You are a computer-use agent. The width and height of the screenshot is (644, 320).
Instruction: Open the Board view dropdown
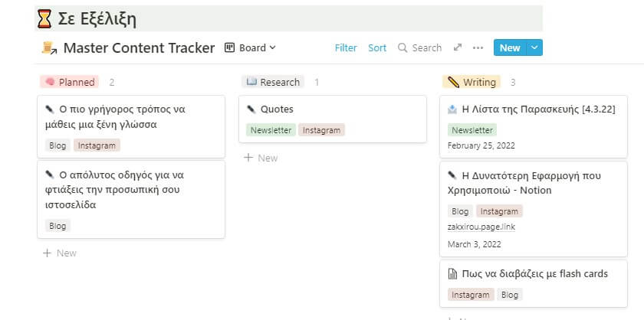[250, 47]
